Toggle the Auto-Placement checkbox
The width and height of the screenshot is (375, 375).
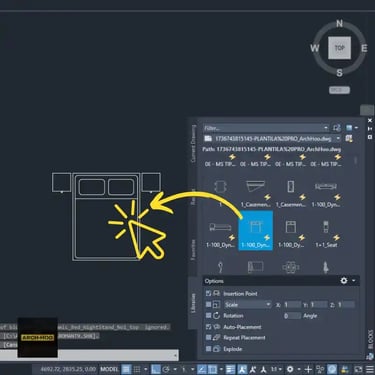208,327
